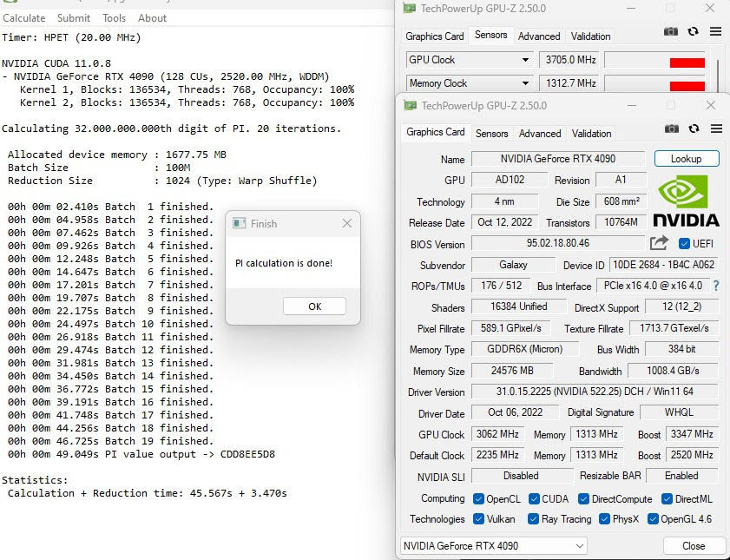Switch to the Advanced tab

[539, 134]
